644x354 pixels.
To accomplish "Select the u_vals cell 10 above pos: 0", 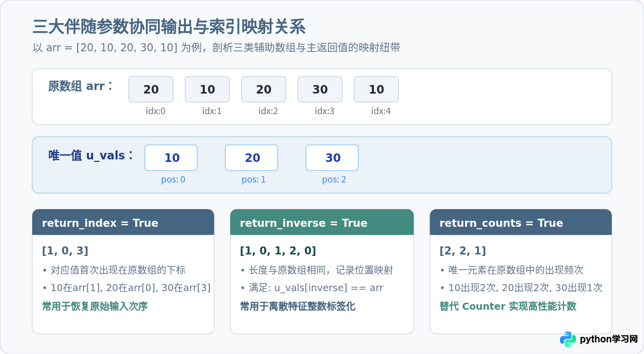I will [x=171, y=158].
